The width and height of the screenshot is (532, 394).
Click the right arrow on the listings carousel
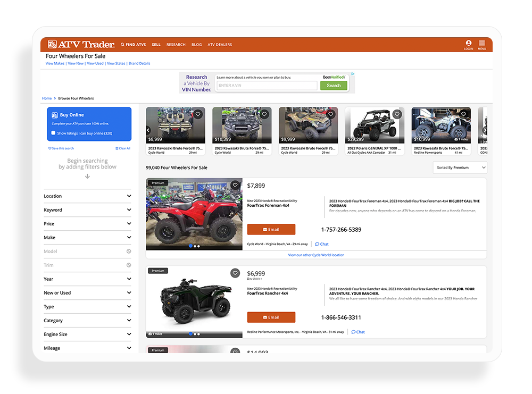point(485,130)
